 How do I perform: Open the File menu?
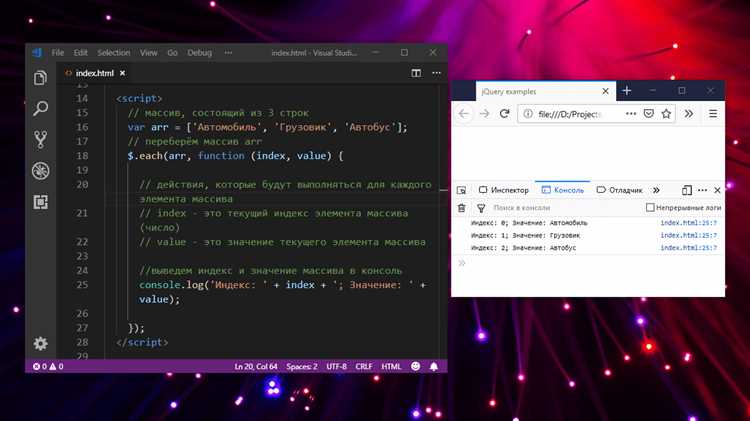click(57, 53)
